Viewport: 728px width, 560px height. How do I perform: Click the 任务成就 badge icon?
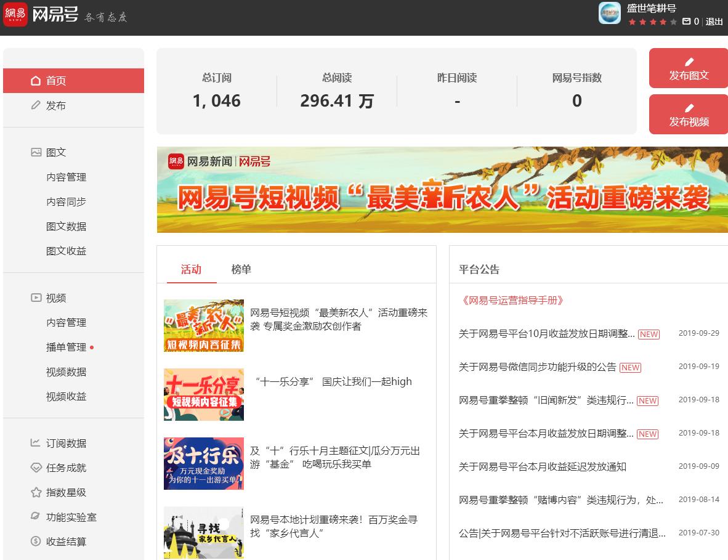coord(36,468)
